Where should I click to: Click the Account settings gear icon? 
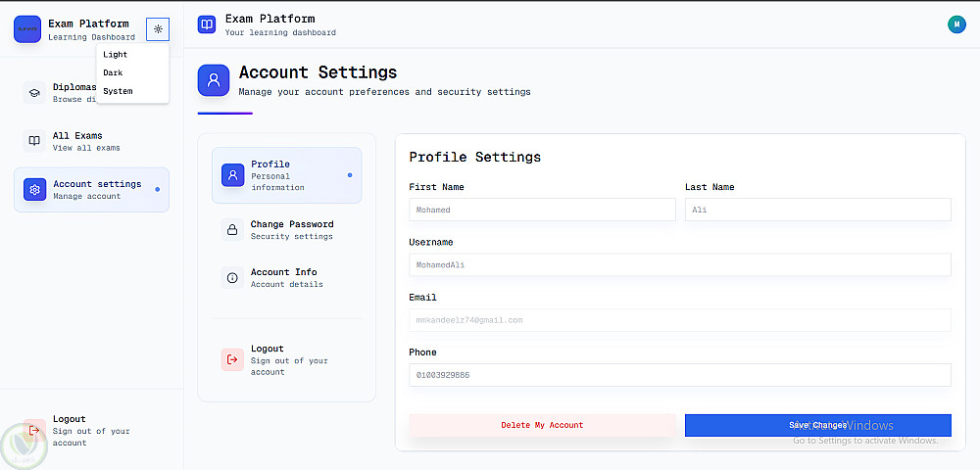tap(35, 189)
